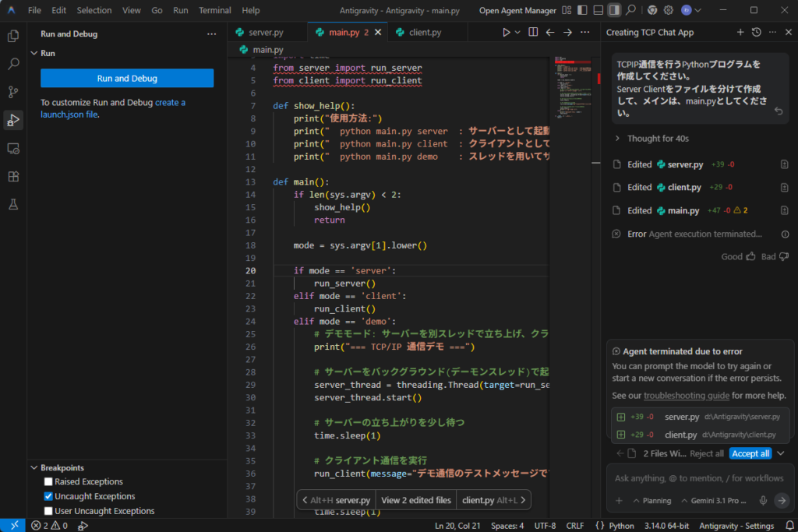Start a new conversation with plus icon
Image resolution: width=798 pixels, height=532 pixels.
coord(740,33)
